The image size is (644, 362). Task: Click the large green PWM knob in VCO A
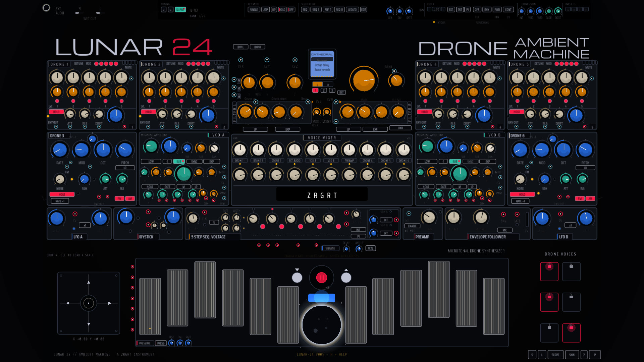coord(183,174)
